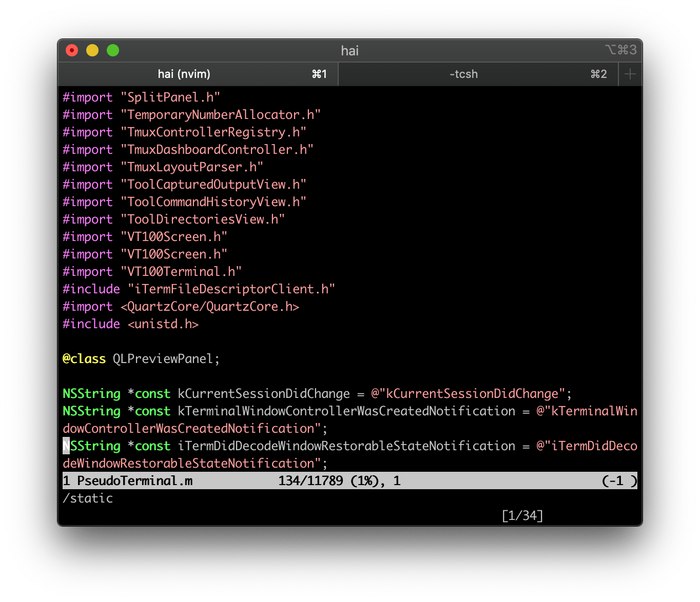
Task: Click the yellow minimize traffic light
Action: click(x=92, y=50)
